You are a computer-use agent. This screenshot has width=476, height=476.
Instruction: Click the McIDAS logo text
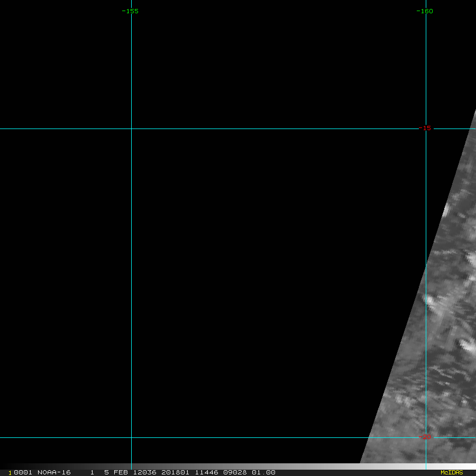coord(452,472)
